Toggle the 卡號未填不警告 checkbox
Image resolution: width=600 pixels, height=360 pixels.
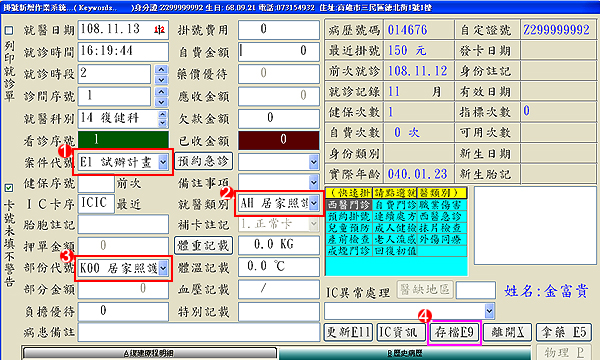pyautogui.click(x=9, y=188)
